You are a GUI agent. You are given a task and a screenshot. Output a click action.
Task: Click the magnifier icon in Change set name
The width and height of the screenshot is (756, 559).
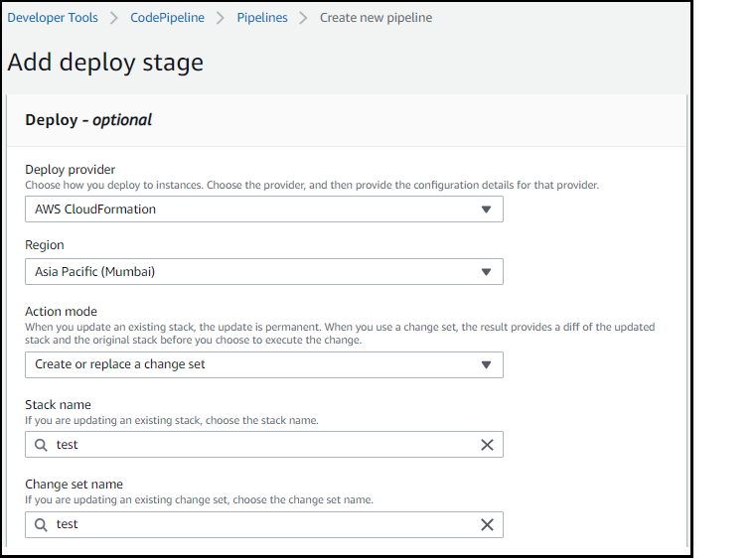coord(41,524)
